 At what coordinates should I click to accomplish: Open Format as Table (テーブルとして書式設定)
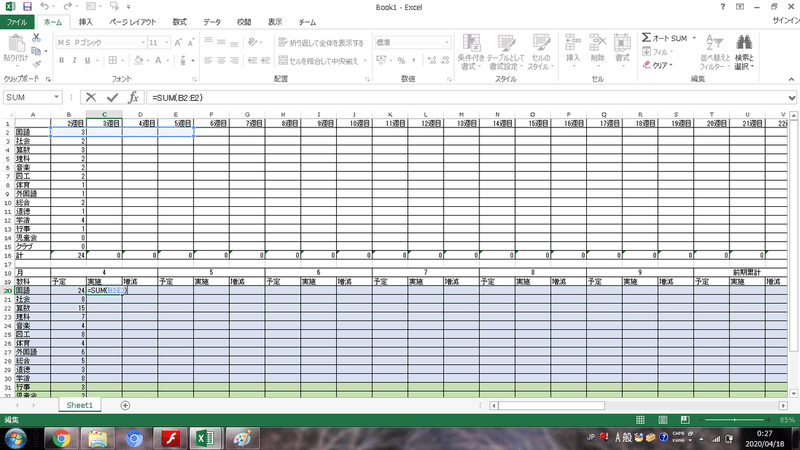[x=505, y=52]
